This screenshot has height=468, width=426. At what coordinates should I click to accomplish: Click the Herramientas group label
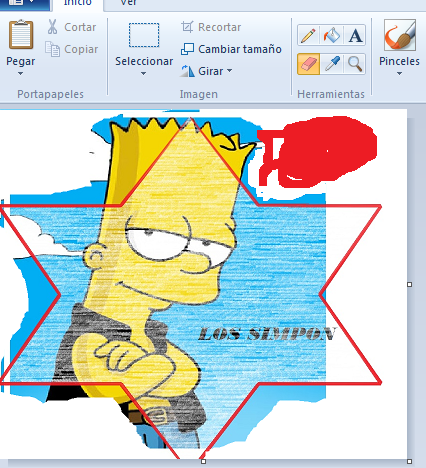[x=331, y=94]
